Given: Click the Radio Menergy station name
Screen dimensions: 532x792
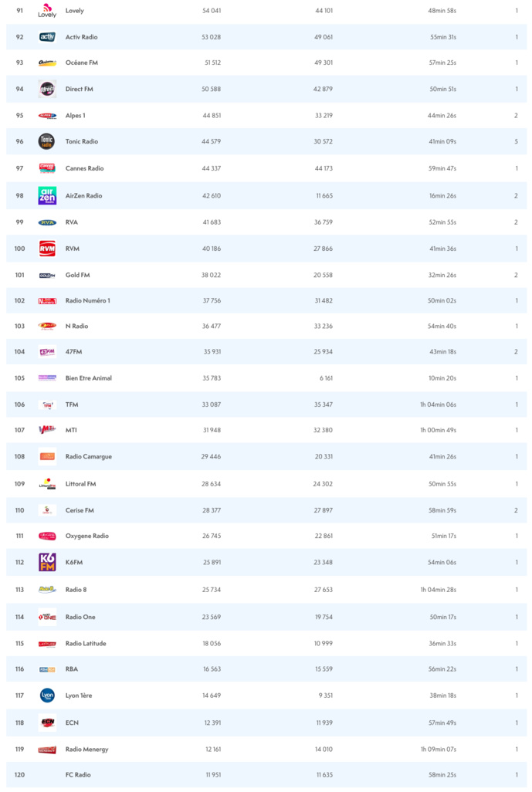Looking at the screenshot, I should click(87, 749).
